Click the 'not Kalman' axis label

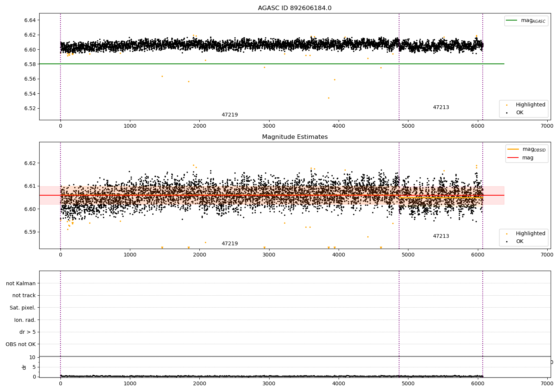pos(21,283)
